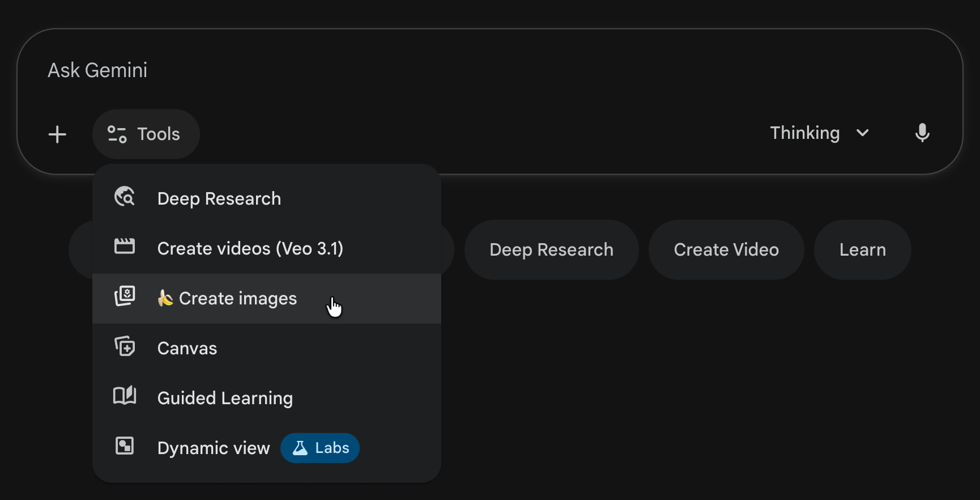Click the clapperboard icon for Create videos
Viewport: 980px width, 500px height.
click(x=125, y=246)
